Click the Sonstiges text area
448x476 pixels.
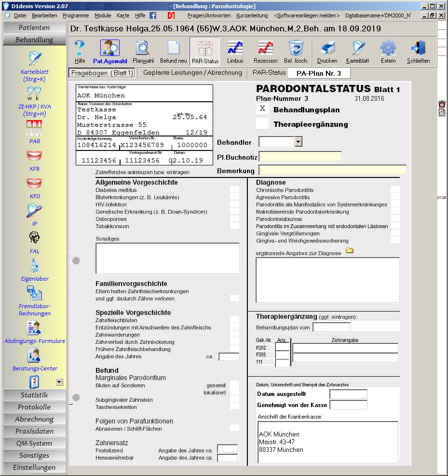pyautogui.click(x=167, y=258)
